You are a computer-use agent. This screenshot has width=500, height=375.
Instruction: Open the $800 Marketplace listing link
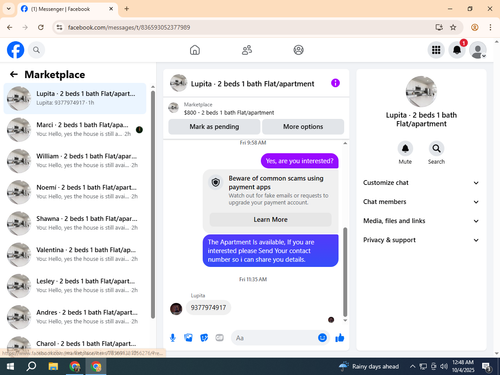[x=229, y=113]
